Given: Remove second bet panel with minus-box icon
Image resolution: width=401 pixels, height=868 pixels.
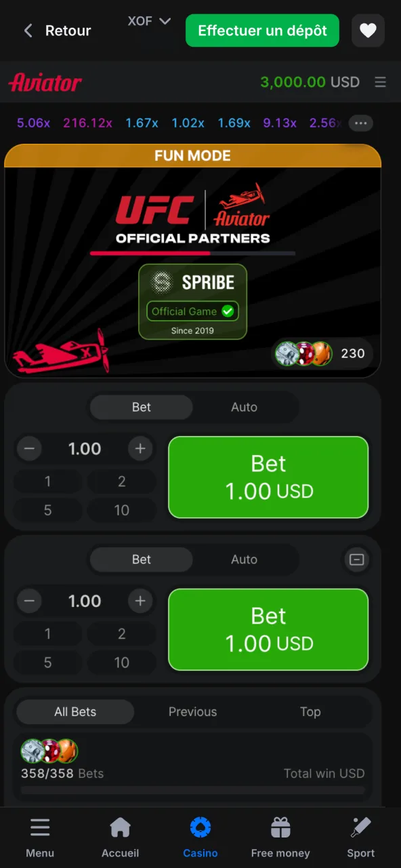Looking at the screenshot, I should [357, 559].
